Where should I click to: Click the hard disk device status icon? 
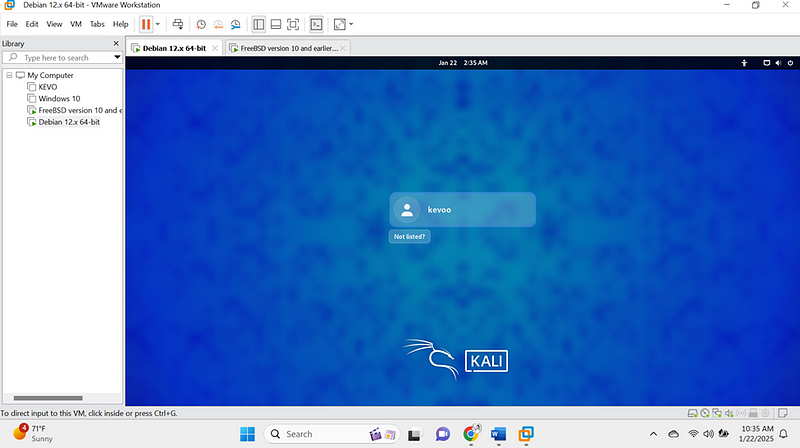click(692, 413)
